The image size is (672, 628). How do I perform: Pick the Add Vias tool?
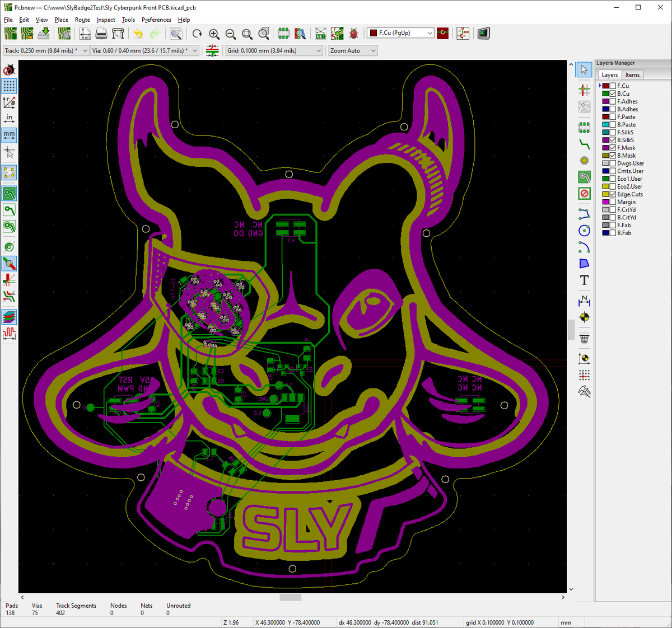[x=584, y=161]
